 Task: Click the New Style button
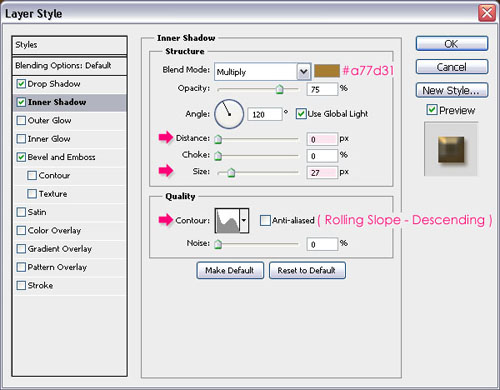click(452, 90)
